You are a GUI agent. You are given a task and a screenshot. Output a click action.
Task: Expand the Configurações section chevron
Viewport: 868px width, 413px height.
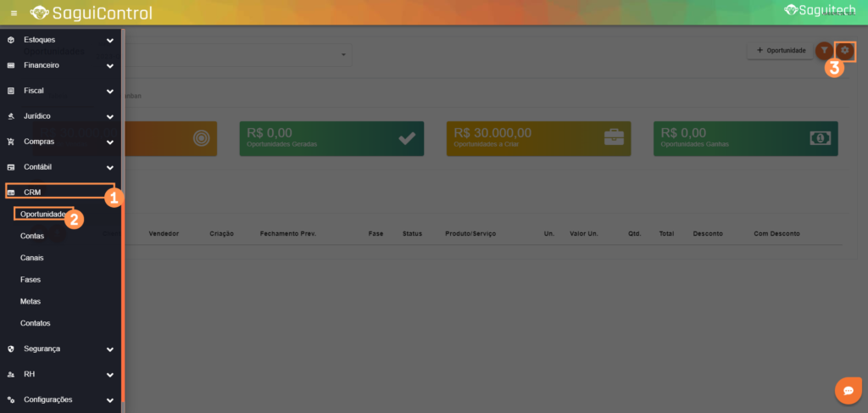tap(109, 399)
